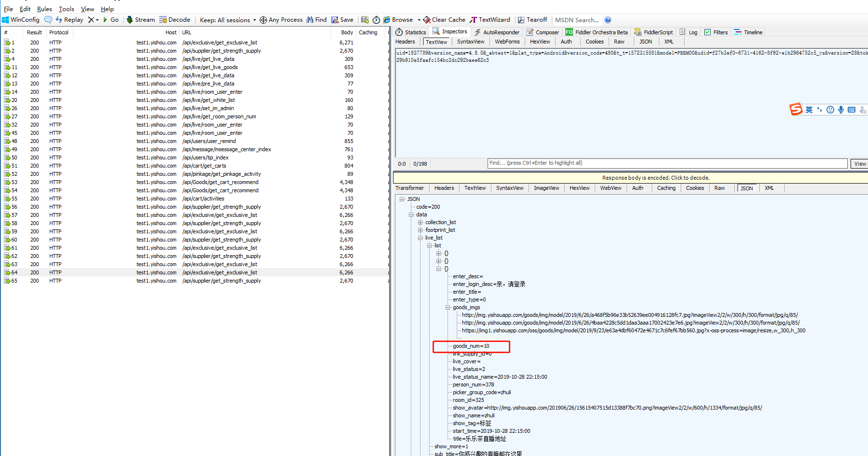Switch to the Composer tab
The height and width of the screenshot is (456, 868).
click(543, 32)
